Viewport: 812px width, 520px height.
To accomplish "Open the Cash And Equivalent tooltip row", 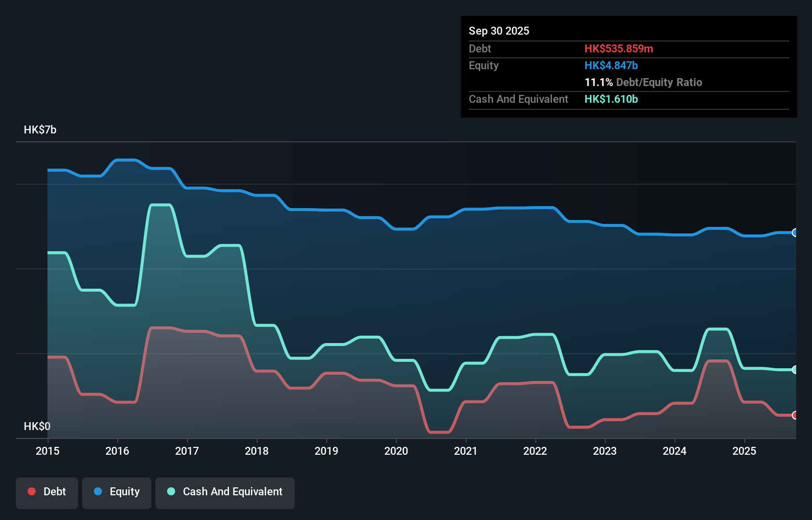I will tap(518, 99).
